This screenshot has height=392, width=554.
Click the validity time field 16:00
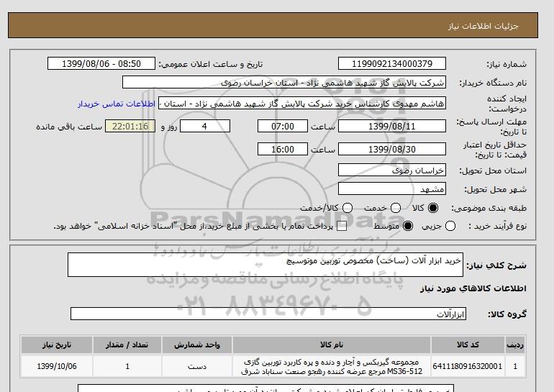283,149
